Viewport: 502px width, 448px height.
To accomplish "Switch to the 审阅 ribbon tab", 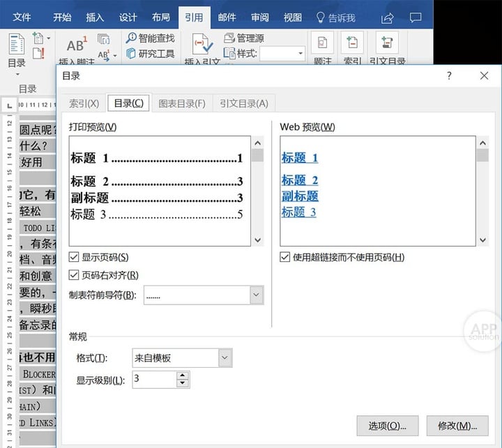I will [259, 17].
